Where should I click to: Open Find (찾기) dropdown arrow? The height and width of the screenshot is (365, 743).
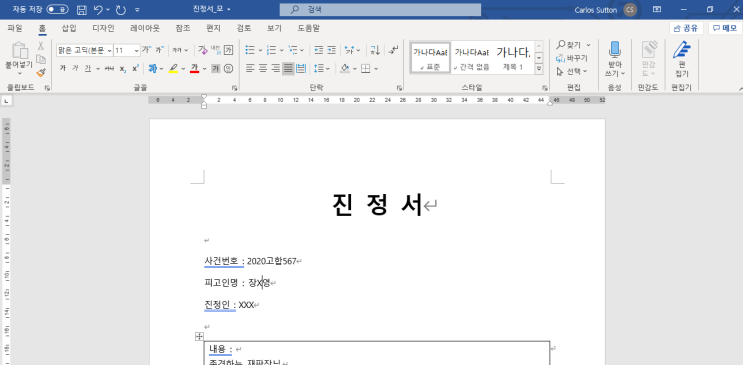point(589,45)
